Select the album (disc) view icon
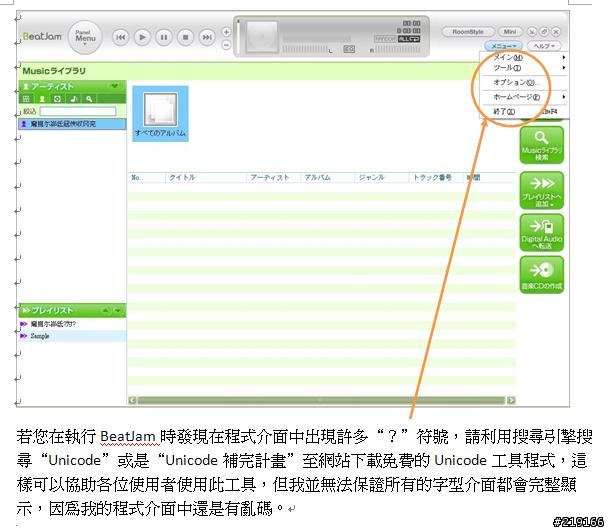Screen dimensions: 609x530 pyautogui.click(x=57, y=99)
